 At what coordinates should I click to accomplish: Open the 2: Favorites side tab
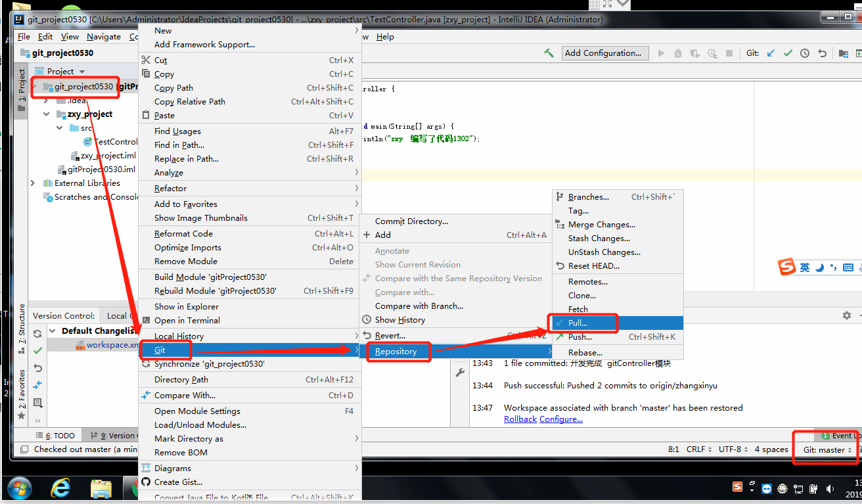point(22,395)
